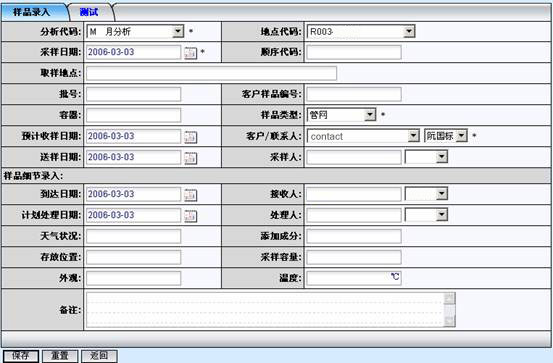Open calendar picker for 计划处理日期
Image resolution: width=553 pixels, height=363 pixels.
(x=190, y=216)
